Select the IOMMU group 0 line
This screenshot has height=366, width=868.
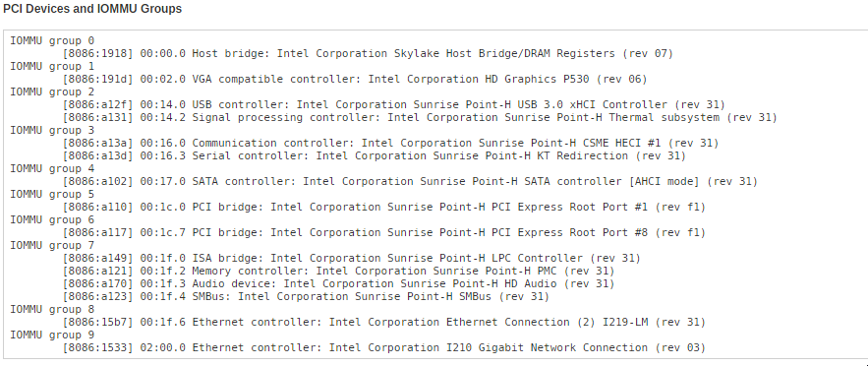(x=52, y=41)
